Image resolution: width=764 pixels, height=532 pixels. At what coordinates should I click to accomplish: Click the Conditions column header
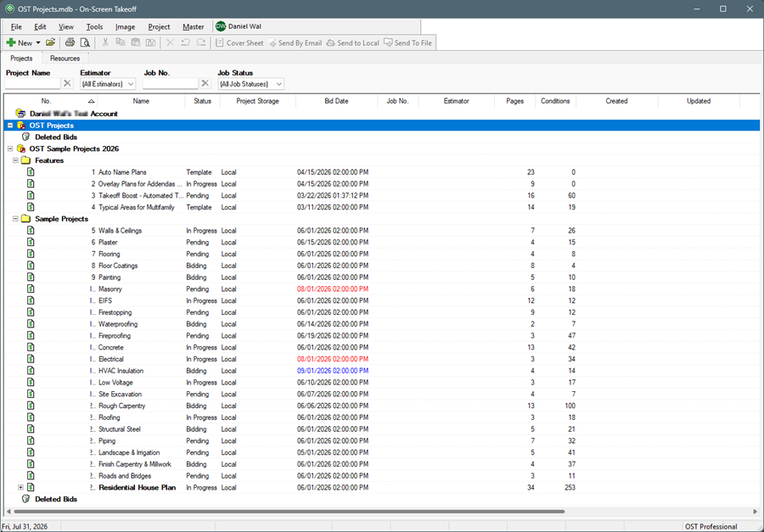click(x=555, y=101)
